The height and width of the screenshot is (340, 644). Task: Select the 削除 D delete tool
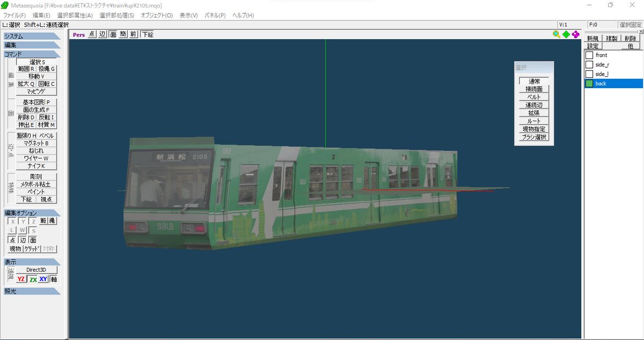click(26, 117)
